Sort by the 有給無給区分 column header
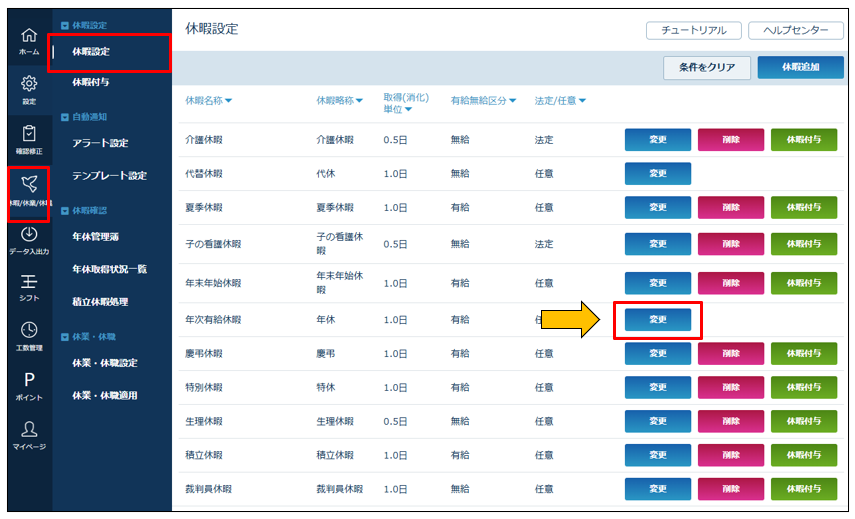This screenshot has height=519, width=855. pos(483,100)
